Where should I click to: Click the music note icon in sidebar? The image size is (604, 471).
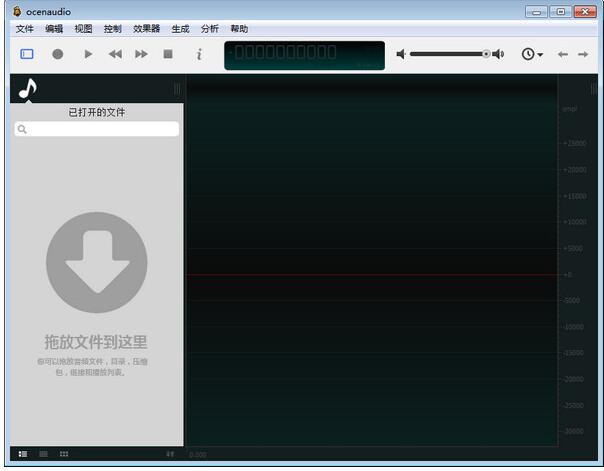(28, 89)
